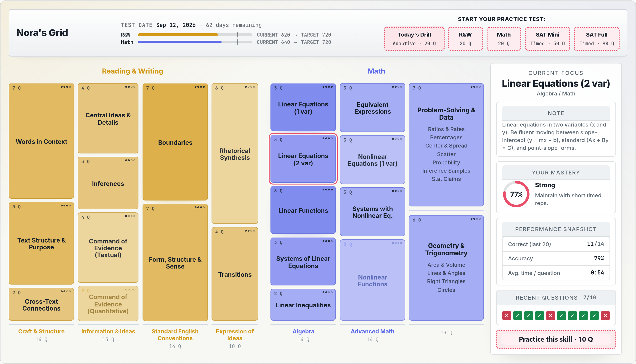The width and height of the screenshot is (636, 364).
Task: Launch the SAT Mini timed test
Action: click(547, 39)
